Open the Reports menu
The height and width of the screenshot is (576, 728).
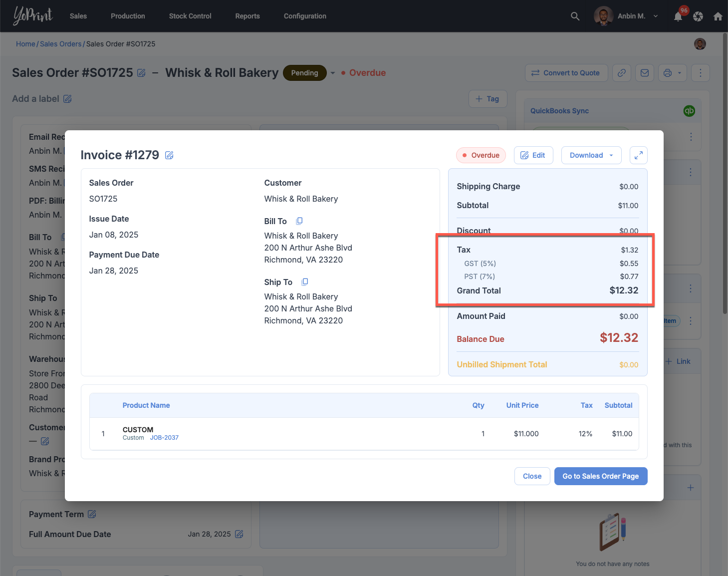click(x=247, y=16)
